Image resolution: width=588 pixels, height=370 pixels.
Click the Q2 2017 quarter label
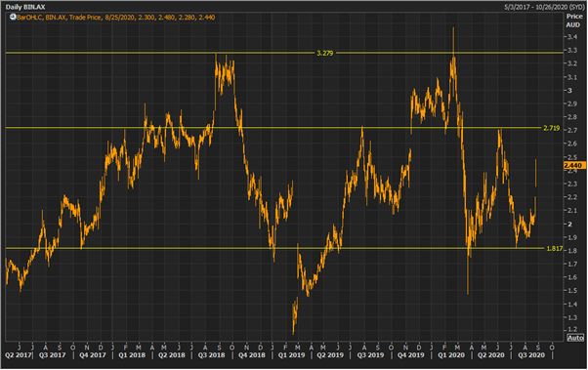click(18, 355)
